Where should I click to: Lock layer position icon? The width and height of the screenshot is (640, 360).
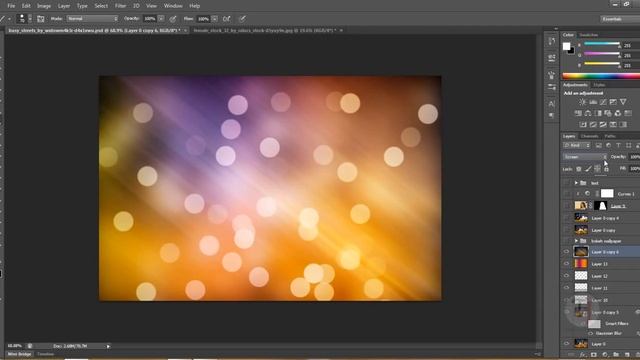coord(597,169)
